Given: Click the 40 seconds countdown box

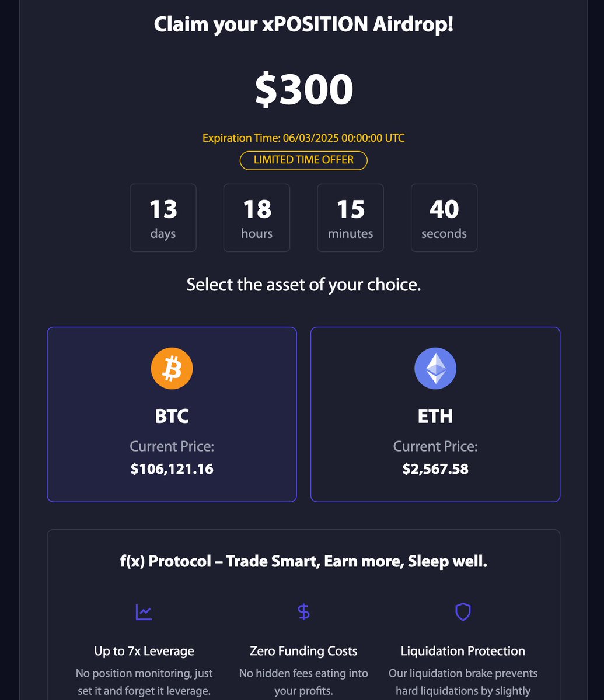Looking at the screenshot, I should click(x=444, y=218).
